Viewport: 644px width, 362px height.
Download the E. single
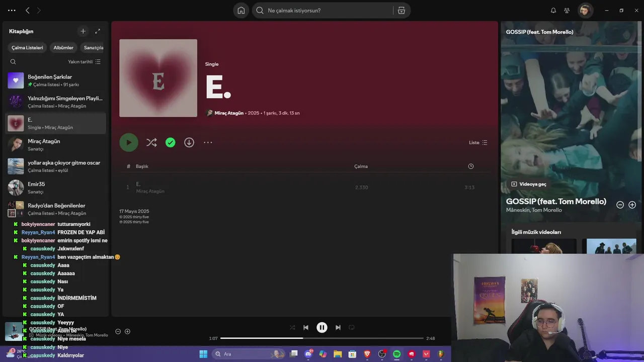tap(189, 142)
